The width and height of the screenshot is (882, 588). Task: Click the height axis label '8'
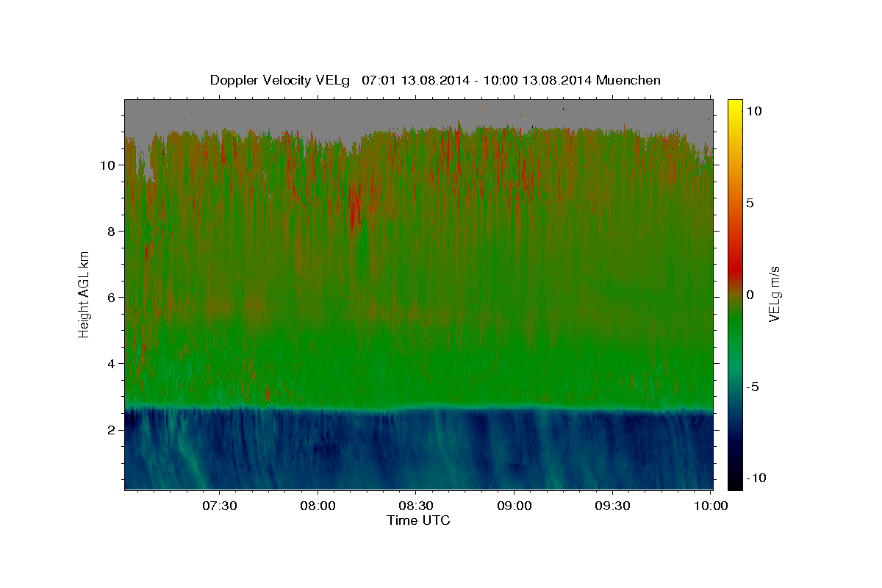[x=112, y=232]
